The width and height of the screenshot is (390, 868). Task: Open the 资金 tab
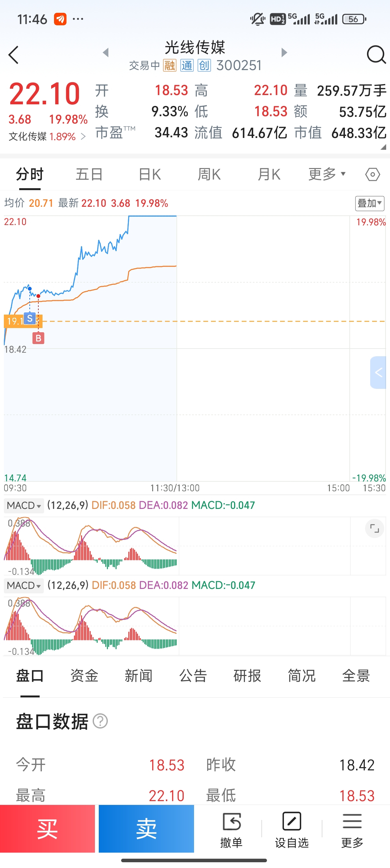84,676
